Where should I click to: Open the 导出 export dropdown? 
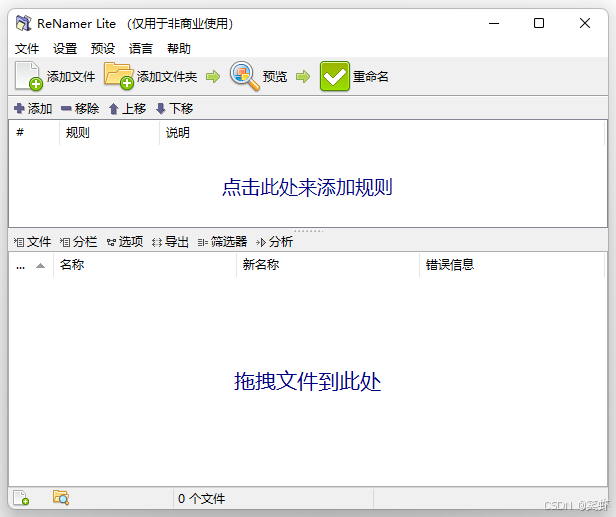pos(170,242)
